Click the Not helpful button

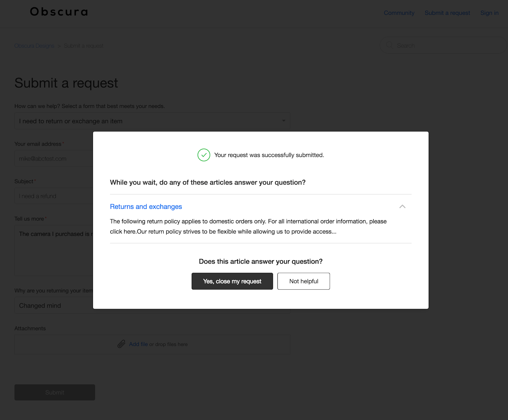click(x=304, y=281)
